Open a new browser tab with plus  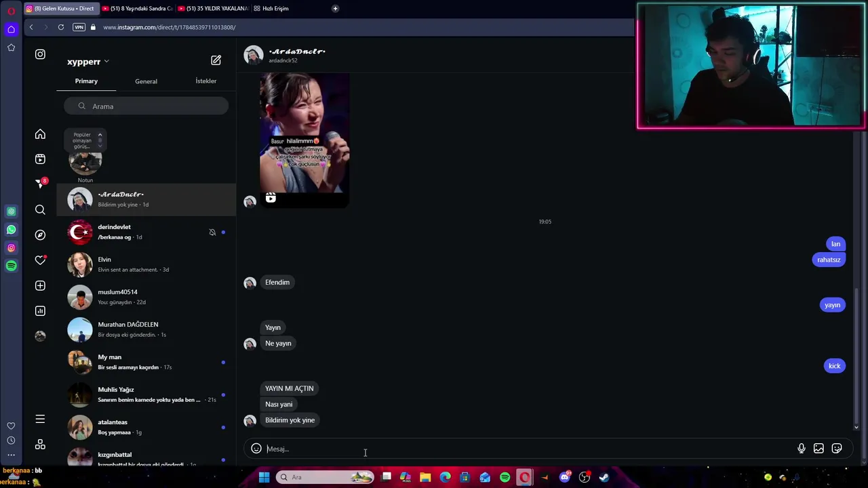[x=335, y=8]
